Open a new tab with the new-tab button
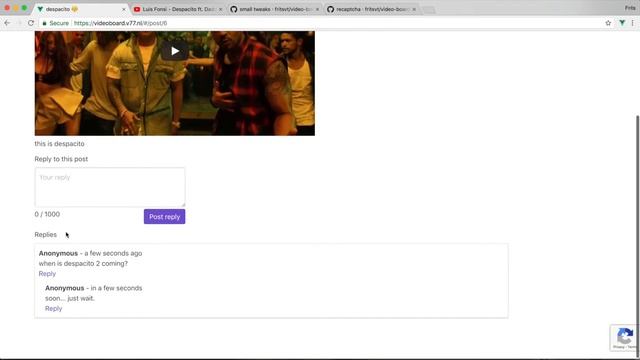 [429, 10]
